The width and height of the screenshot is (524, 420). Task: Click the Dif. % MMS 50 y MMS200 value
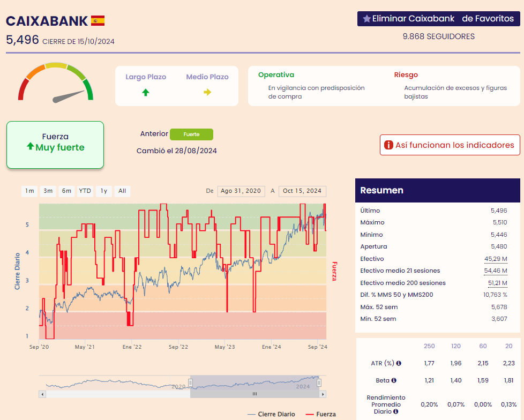point(495,295)
